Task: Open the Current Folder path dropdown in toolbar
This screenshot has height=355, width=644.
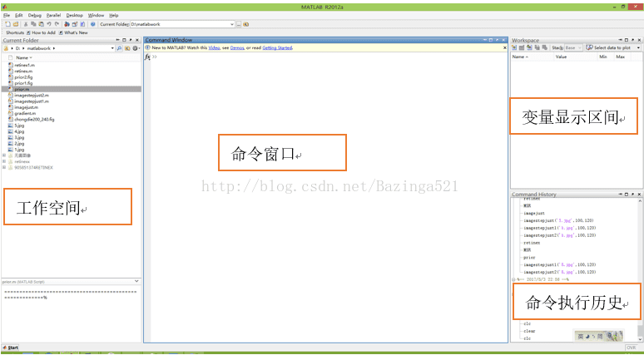Action: (x=232, y=24)
